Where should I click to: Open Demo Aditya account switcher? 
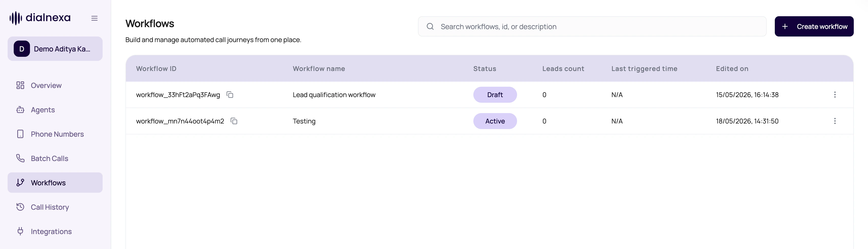[55, 49]
